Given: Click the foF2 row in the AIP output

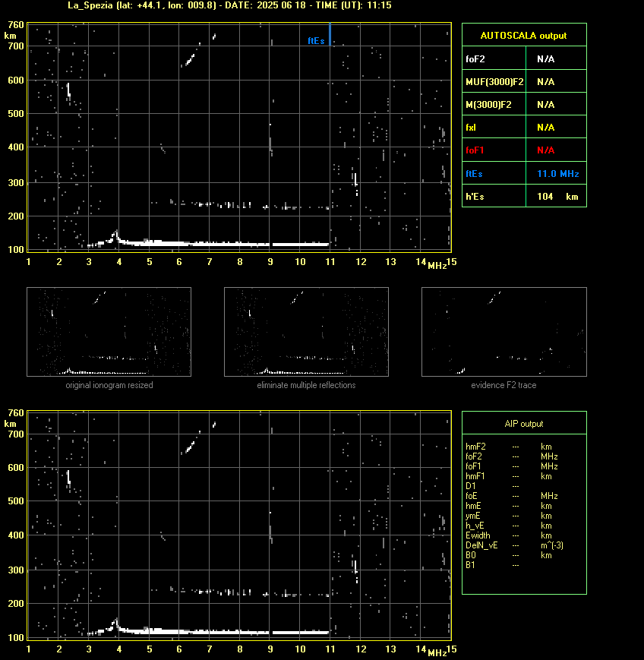Looking at the screenshot, I should pyautogui.click(x=512, y=456).
